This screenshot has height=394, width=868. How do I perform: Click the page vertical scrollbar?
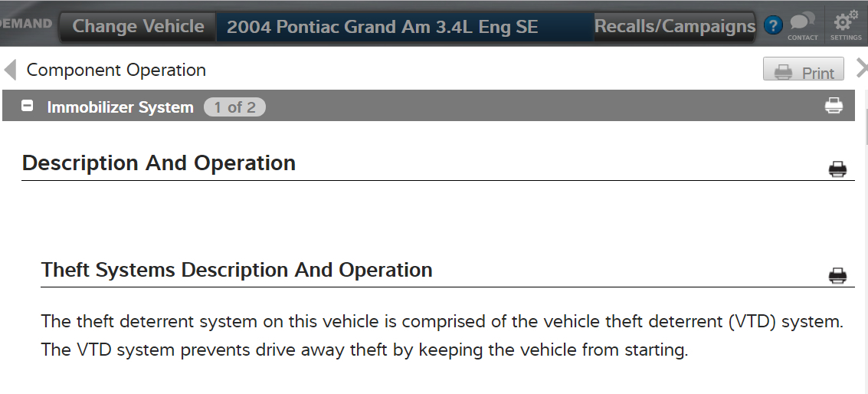866,127
